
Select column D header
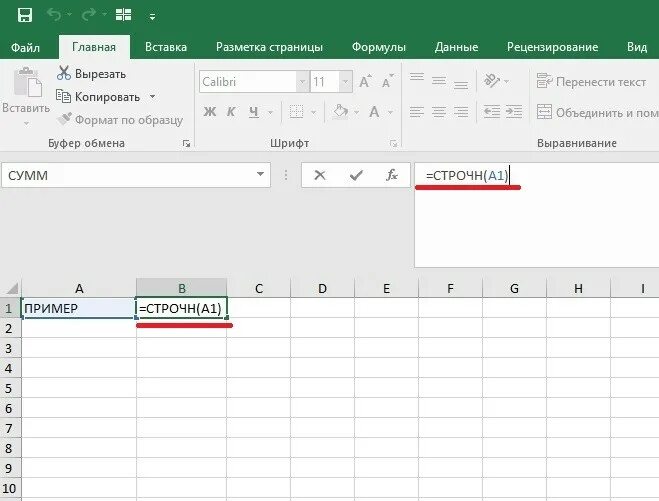click(x=322, y=288)
